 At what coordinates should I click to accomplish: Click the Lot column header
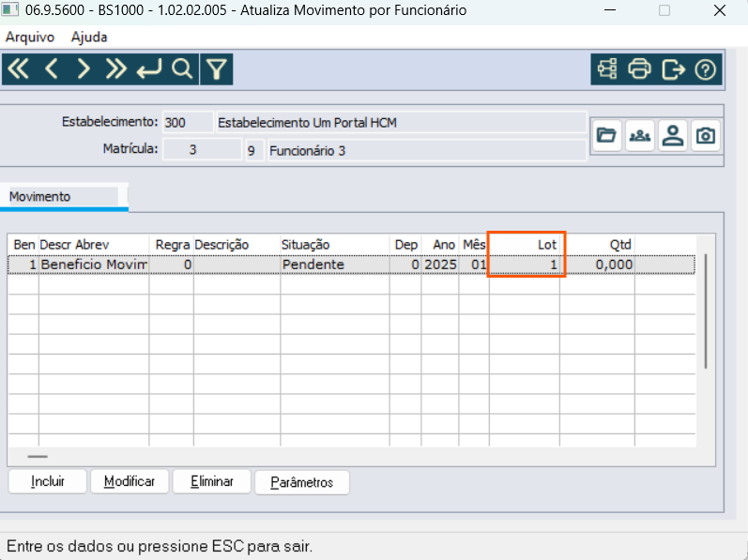tap(525, 245)
